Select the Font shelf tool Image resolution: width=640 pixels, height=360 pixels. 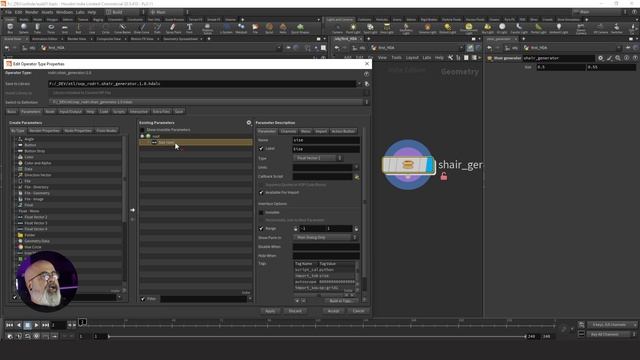pyautogui.click(x=189, y=28)
